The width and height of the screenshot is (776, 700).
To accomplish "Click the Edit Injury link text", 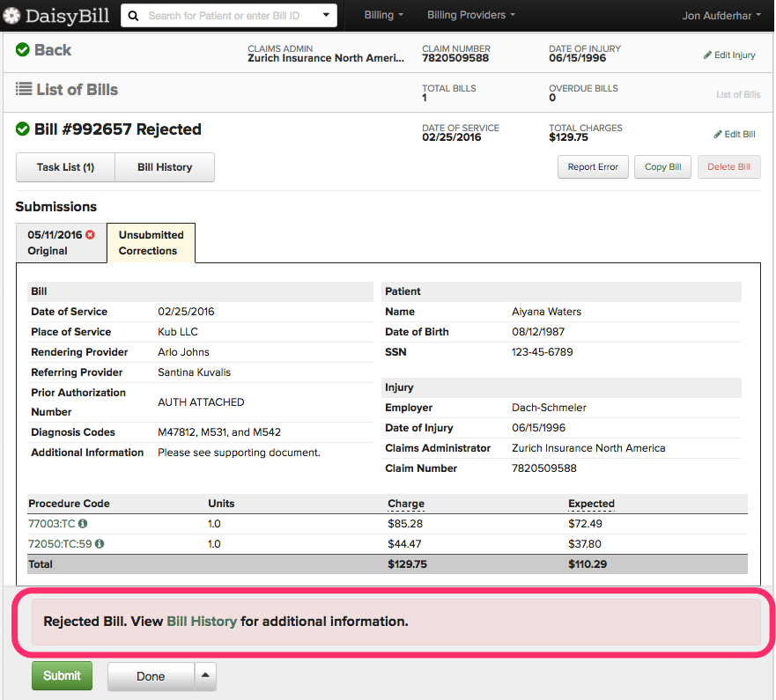I will pos(735,55).
